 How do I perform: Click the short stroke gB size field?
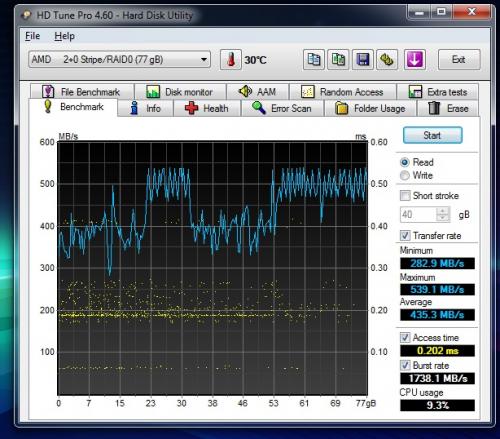coord(418,214)
